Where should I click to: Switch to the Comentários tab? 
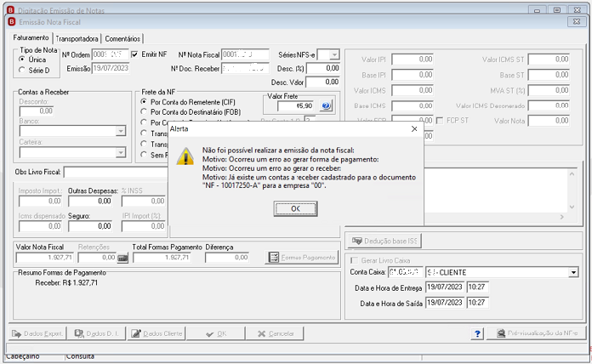click(x=122, y=38)
